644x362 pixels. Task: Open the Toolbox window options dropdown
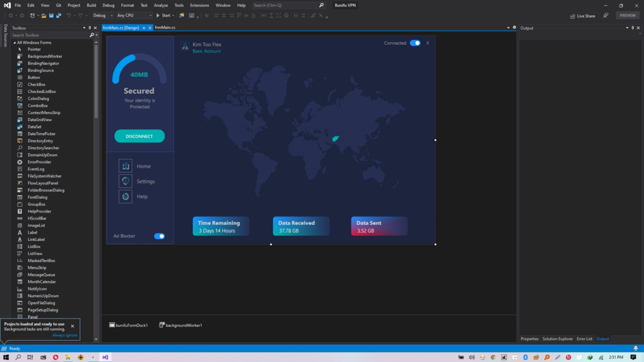84,28
